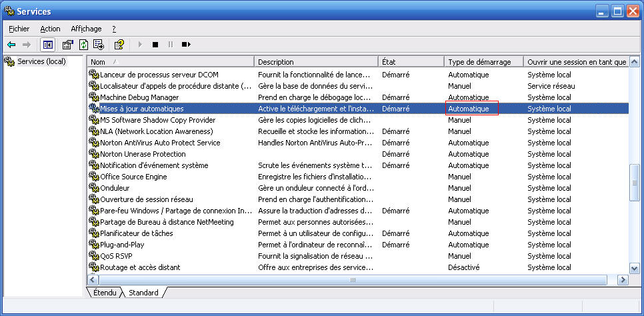Open Properties via the toolbar icon
Screen dimensions: 644x316
[x=67, y=45]
